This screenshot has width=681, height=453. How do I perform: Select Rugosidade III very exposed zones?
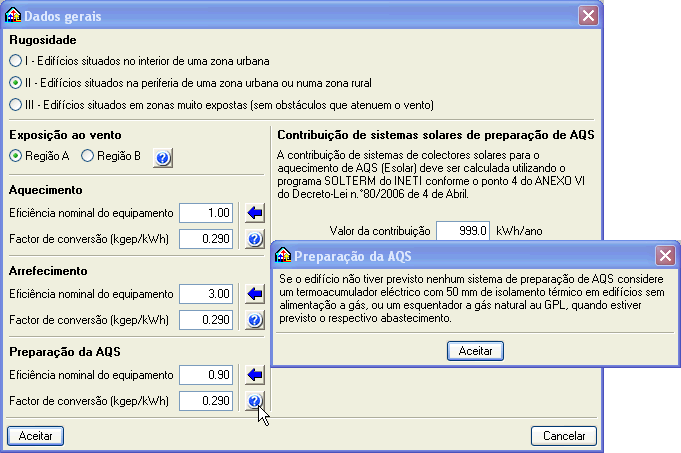[16, 104]
